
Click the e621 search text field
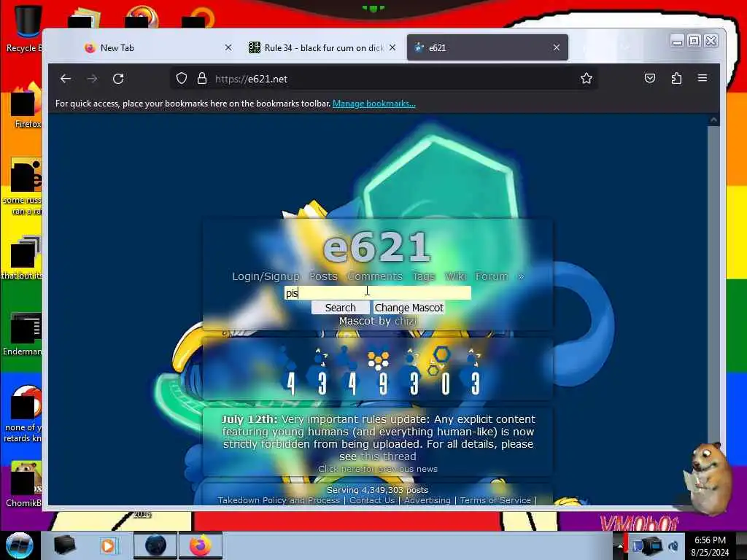(x=378, y=293)
